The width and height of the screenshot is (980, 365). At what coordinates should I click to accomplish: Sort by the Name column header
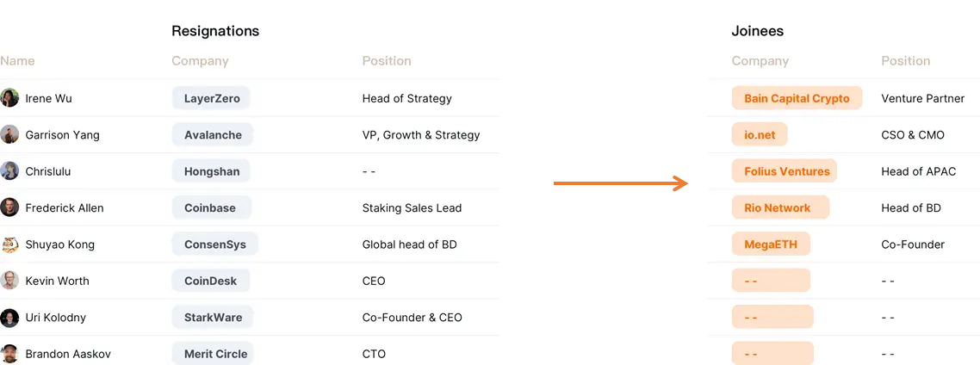click(x=17, y=61)
